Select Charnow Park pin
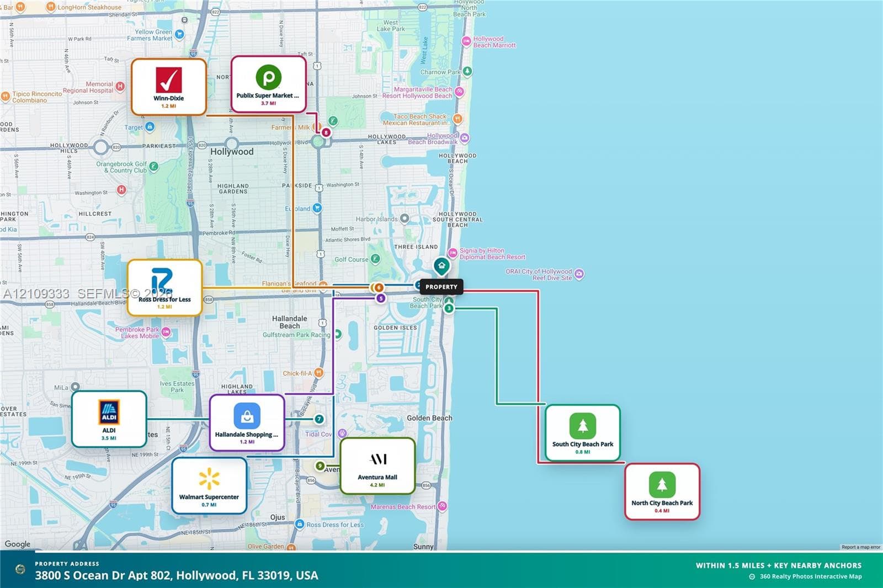 coord(467,71)
